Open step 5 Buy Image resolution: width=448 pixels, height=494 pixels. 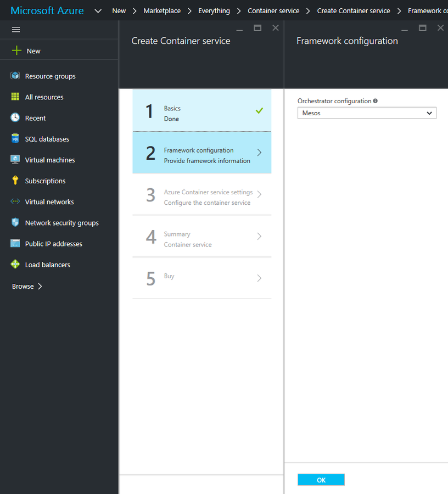202,278
